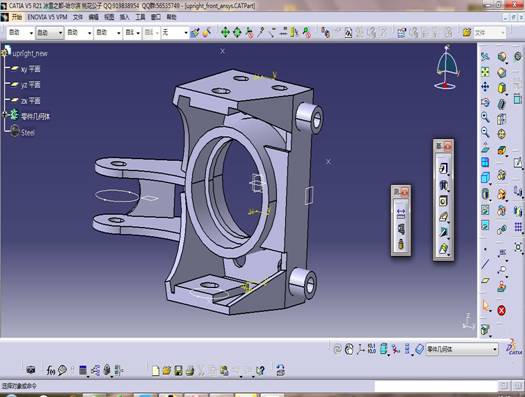
Task: Click the Formula f(x) icon
Action: [50, 370]
